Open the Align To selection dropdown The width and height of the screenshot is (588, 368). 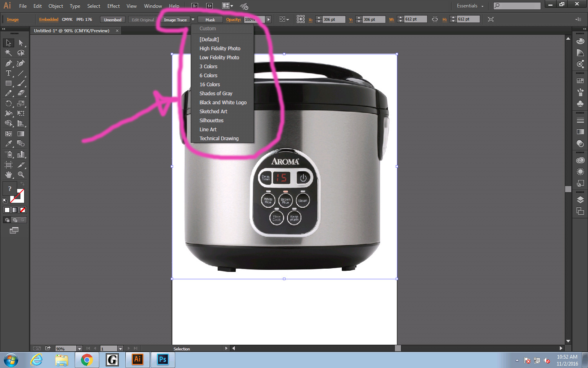click(284, 19)
